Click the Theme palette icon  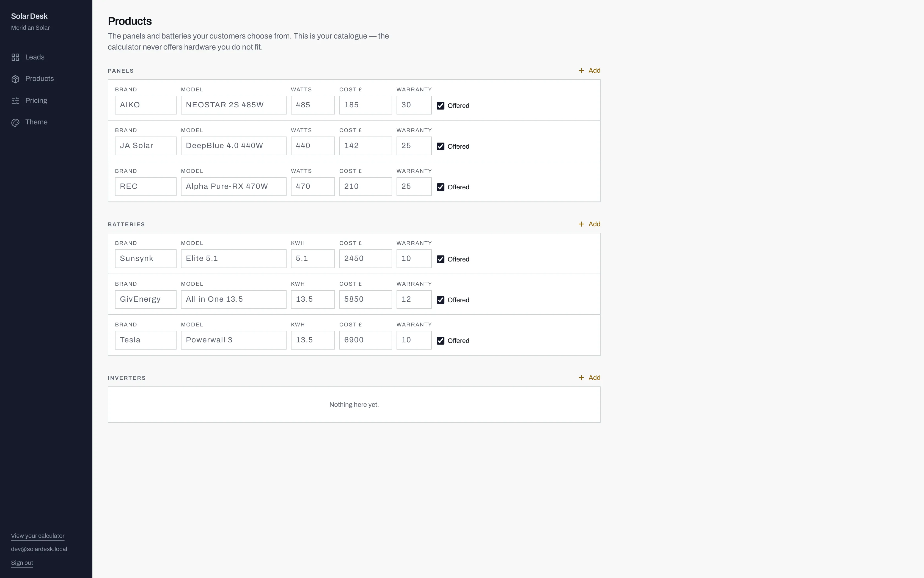[15, 123]
